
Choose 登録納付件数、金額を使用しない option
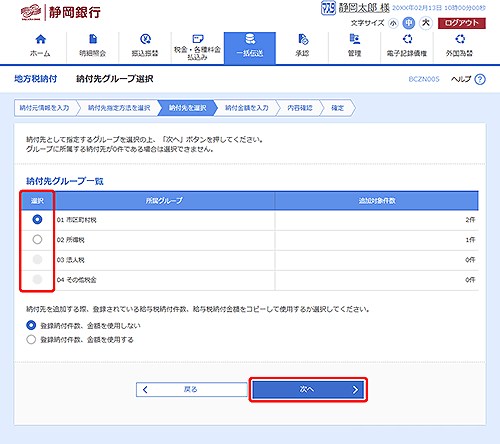[x=31, y=325]
